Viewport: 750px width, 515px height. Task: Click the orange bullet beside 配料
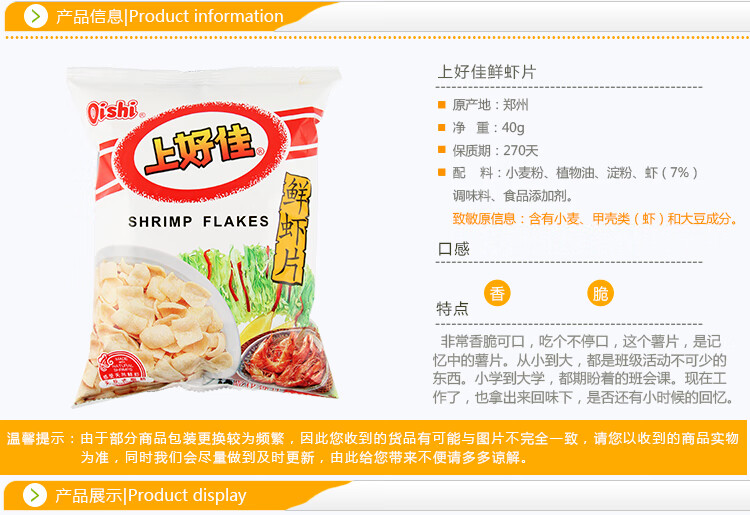click(442, 172)
